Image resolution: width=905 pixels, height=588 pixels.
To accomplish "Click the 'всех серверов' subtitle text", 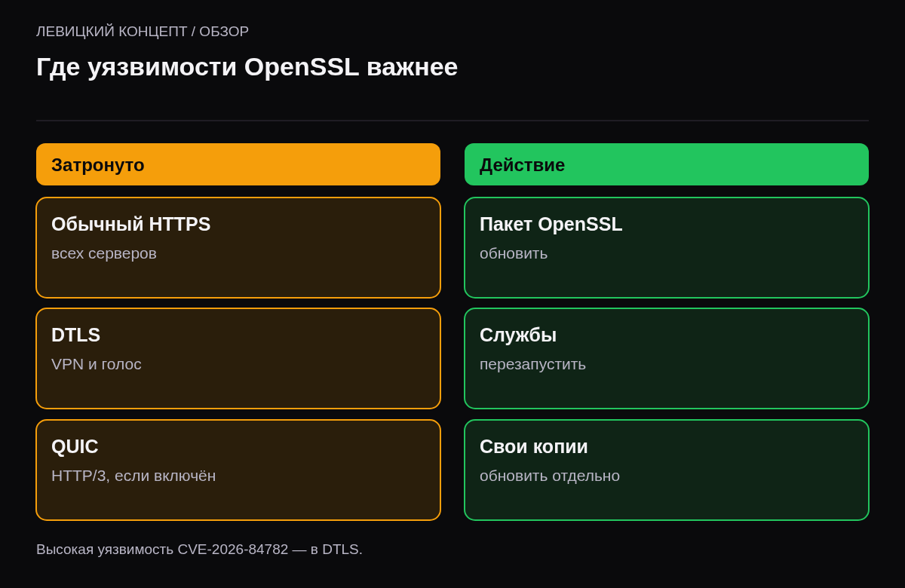I will (x=104, y=253).
